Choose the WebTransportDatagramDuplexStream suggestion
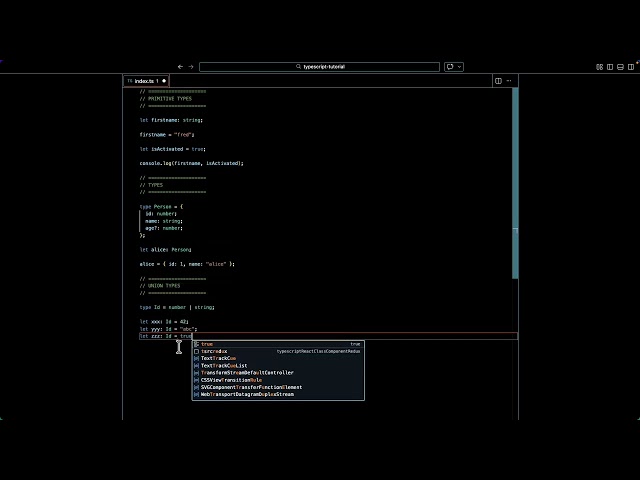Image resolution: width=640 pixels, height=480 pixels. point(278,394)
